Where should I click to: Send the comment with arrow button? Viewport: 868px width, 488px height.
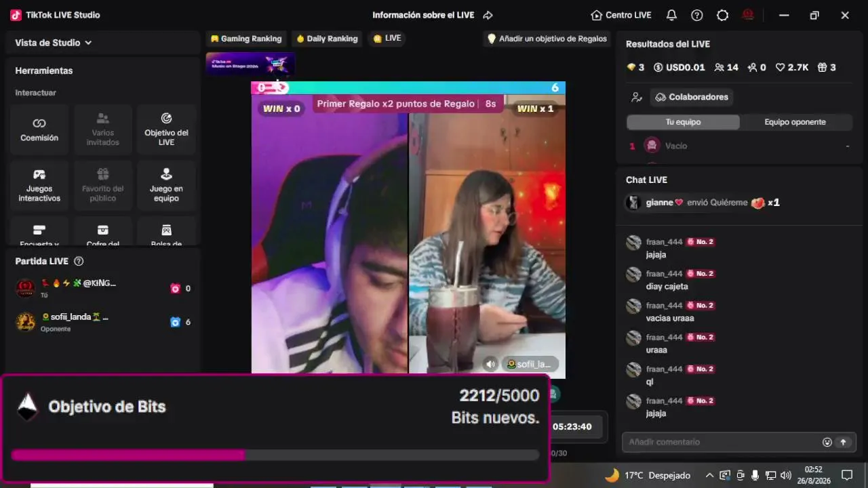coord(844,442)
